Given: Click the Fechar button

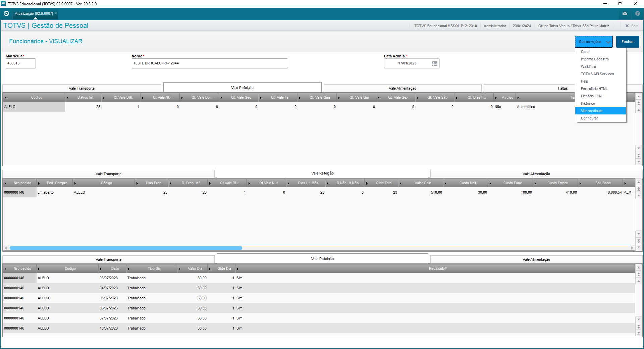Looking at the screenshot, I should point(628,42).
